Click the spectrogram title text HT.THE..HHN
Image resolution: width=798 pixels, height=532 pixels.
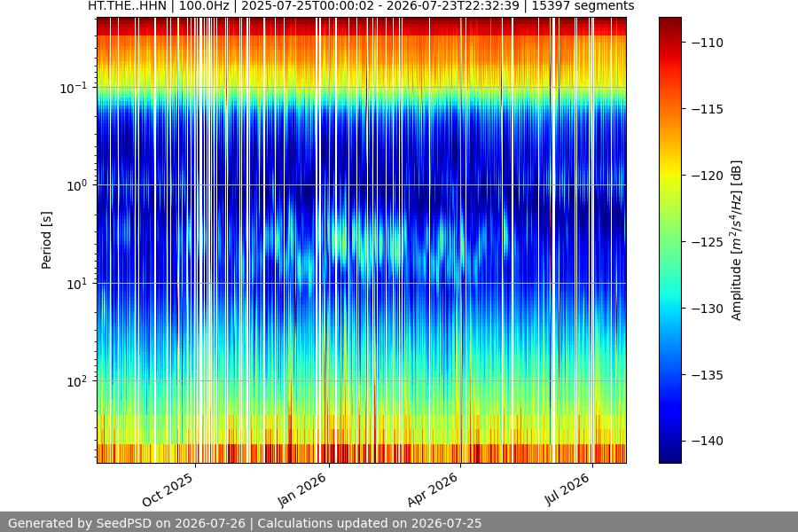(127, 6)
